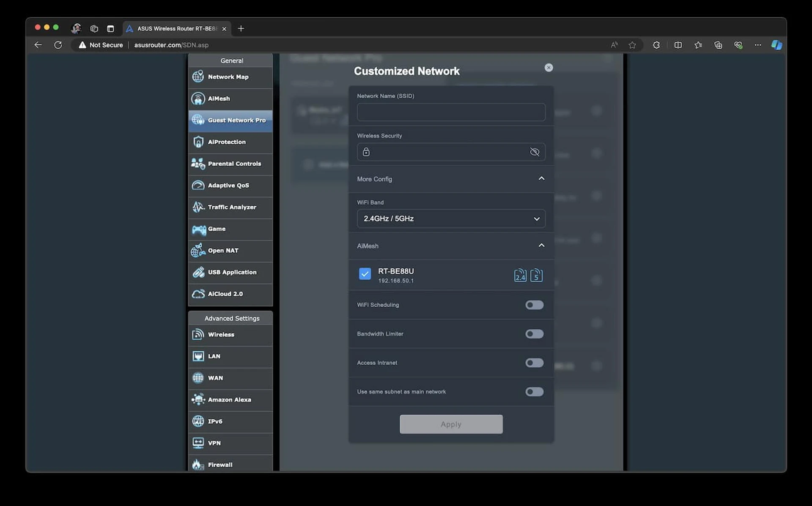Click the Game controller icon
812x506 pixels.
199,229
